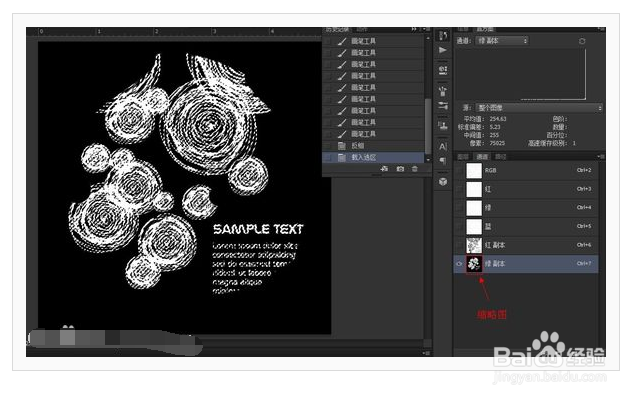The height and width of the screenshot is (399, 643).
Task: Click 高速缓存级别 value 1
Action: (574, 143)
